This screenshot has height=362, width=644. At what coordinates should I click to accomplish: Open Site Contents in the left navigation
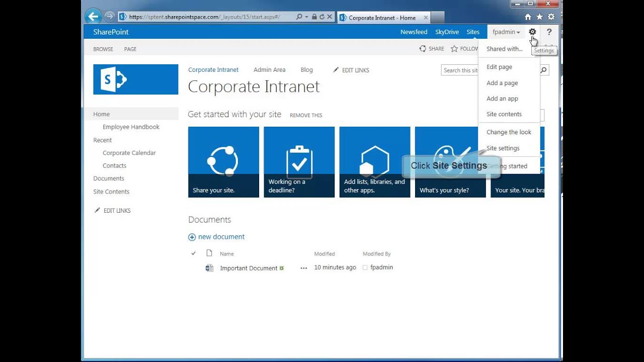111,192
